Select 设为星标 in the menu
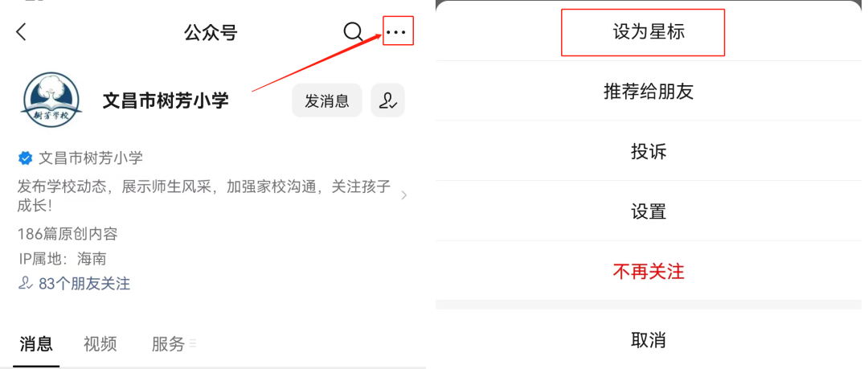Image resolution: width=868 pixels, height=369 pixels. tap(649, 31)
